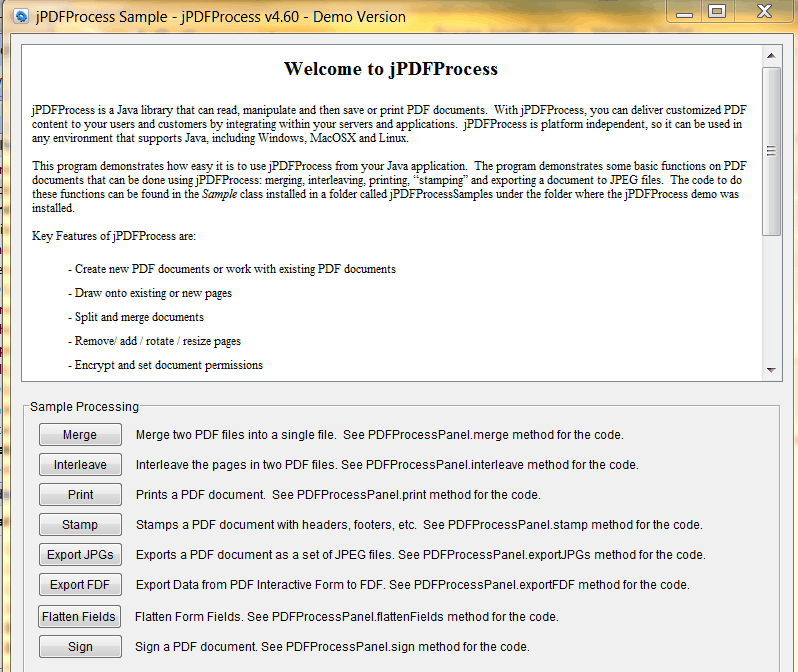The image size is (798, 672).
Task: Minimize the jPDFProcess window
Action: 685,13
